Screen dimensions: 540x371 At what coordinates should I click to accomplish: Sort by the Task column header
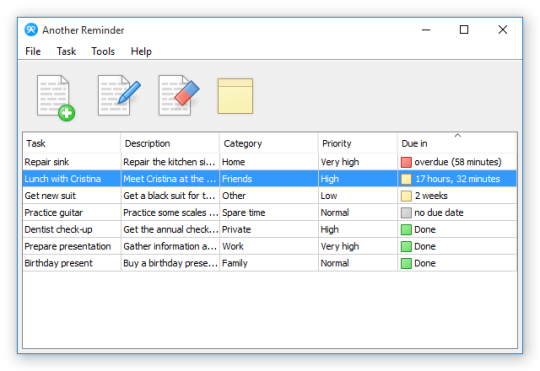point(72,143)
